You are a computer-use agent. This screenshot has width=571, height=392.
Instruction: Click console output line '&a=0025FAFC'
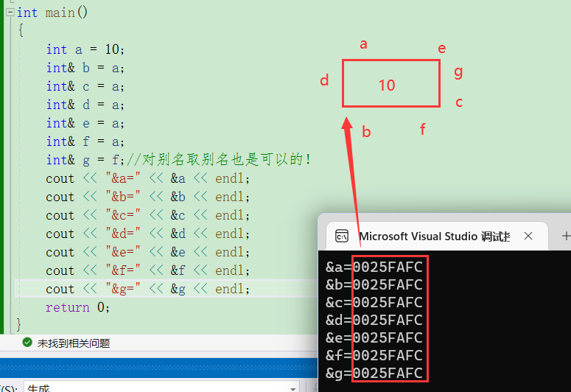pyautogui.click(x=374, y=267)
